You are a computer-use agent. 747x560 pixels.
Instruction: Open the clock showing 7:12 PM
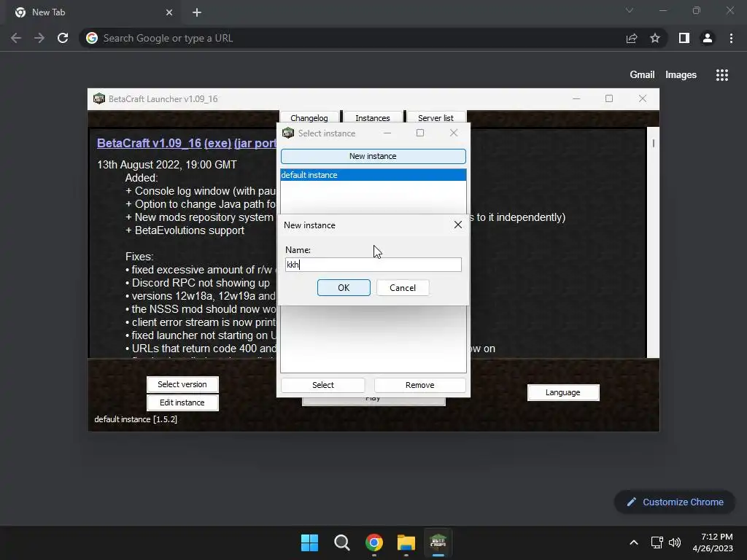click(x=713, y=542)
